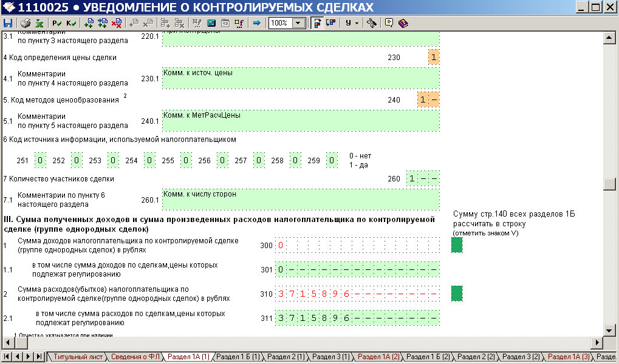Click the field 255 value
Image resolution: width=619 pixels, height=364 pixels.
(186, 161)
